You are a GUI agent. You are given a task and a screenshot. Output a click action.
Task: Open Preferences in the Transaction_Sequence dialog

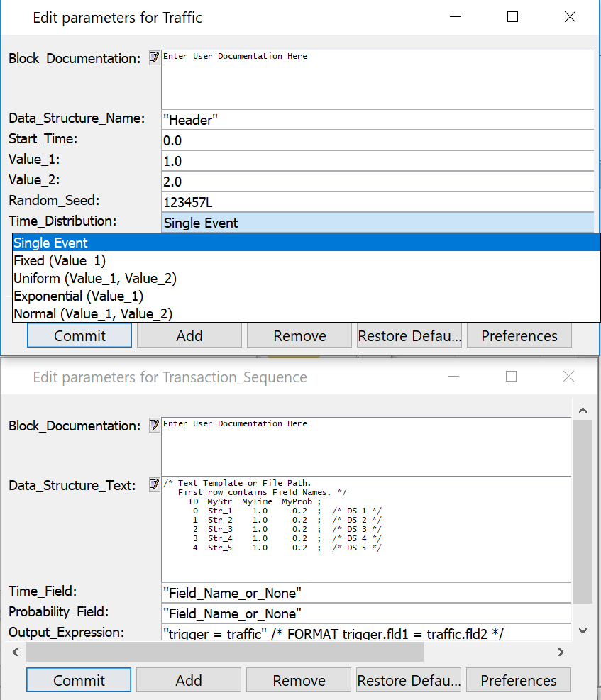pos(518,680)
